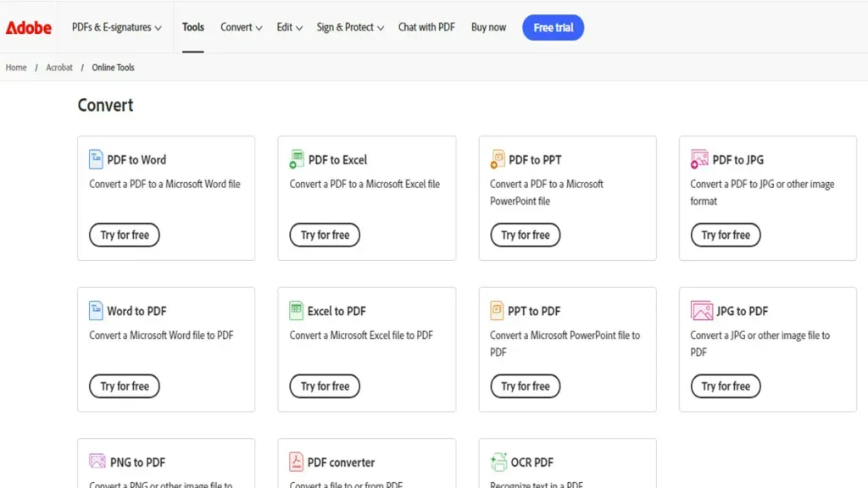Click the Word to PDF icon
The image size is (868, 488).
pos(96,310)
